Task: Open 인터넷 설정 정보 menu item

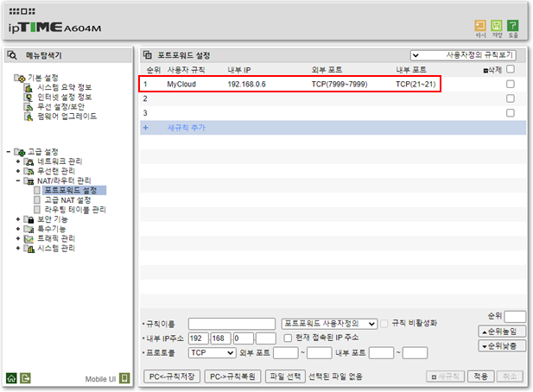Action: point(64,98)
